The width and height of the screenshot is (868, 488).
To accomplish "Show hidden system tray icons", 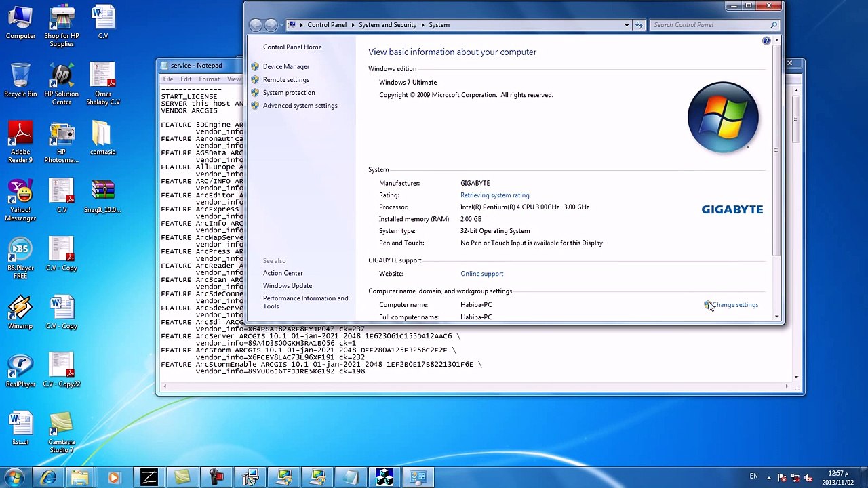I will (x=769, y=477).
